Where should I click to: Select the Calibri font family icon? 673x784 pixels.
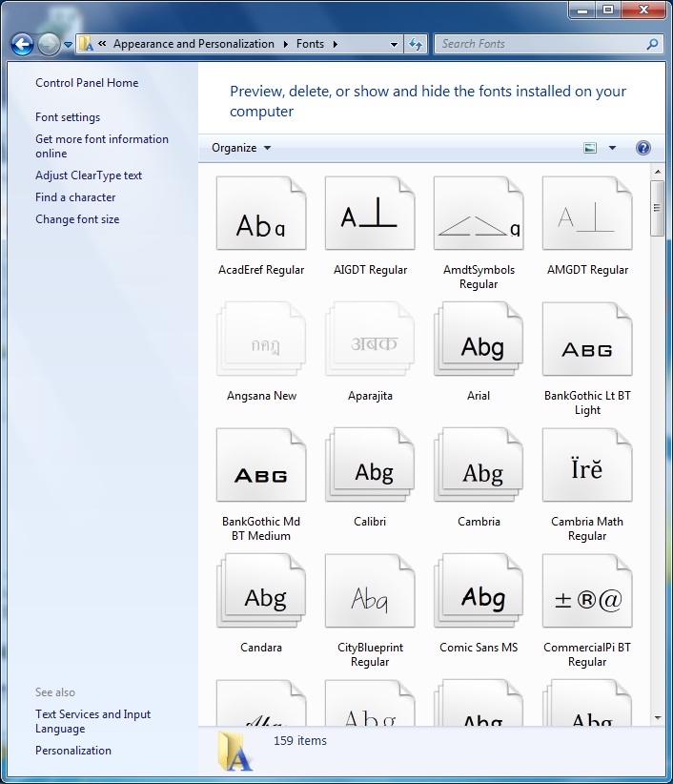tap(370, 465)
